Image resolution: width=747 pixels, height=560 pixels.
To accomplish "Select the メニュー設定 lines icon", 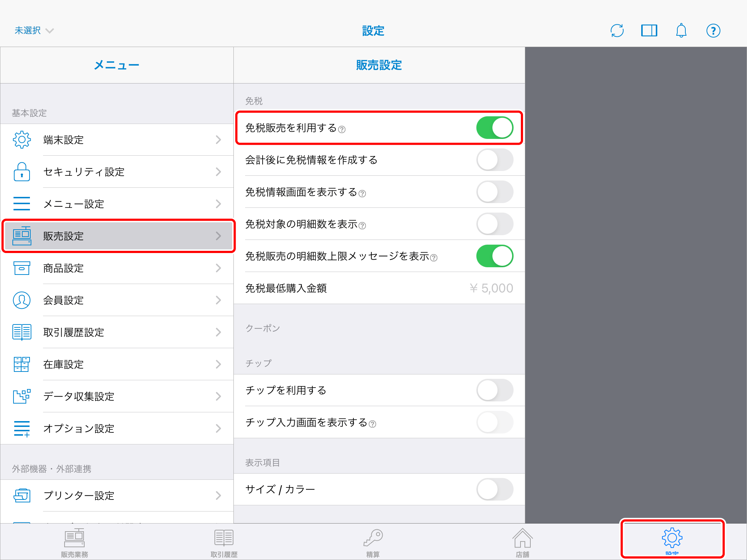I will click(x=22, y=204).
